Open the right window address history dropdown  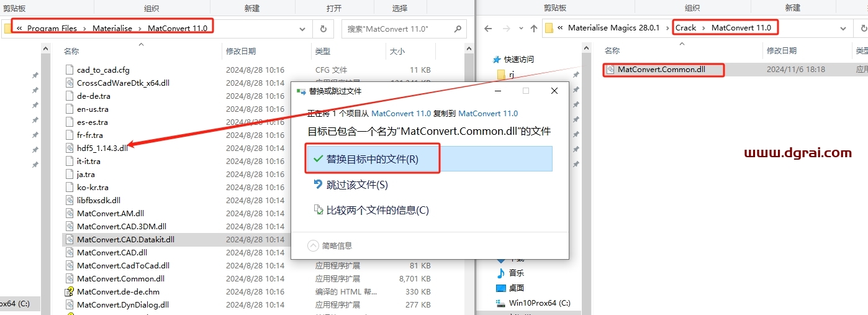[x=843, y=29]
